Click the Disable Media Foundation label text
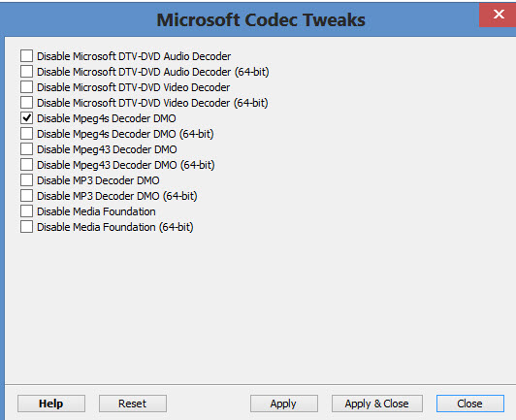Image resolution: width=516 pixels, height=420 pixels. pyautogui.click(x=96, y=211)
